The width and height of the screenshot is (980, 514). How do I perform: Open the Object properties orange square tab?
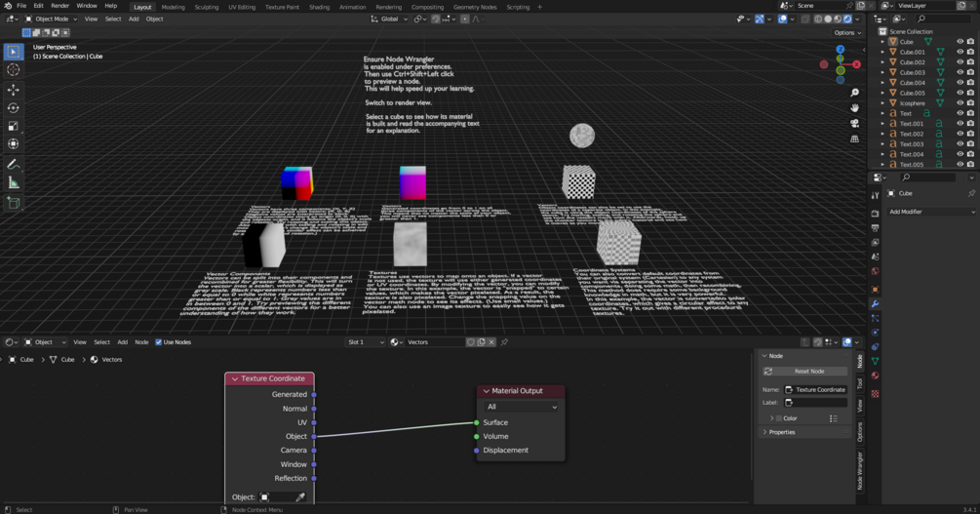tap(875, 290)
